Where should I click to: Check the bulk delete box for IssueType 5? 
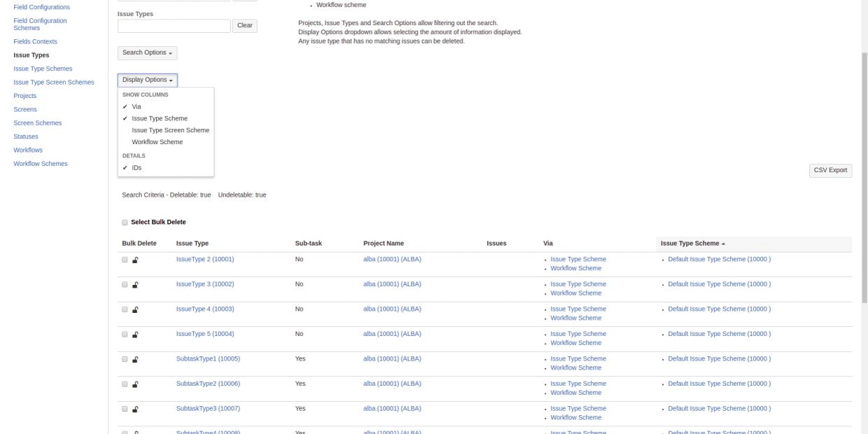tap(125, 335)
